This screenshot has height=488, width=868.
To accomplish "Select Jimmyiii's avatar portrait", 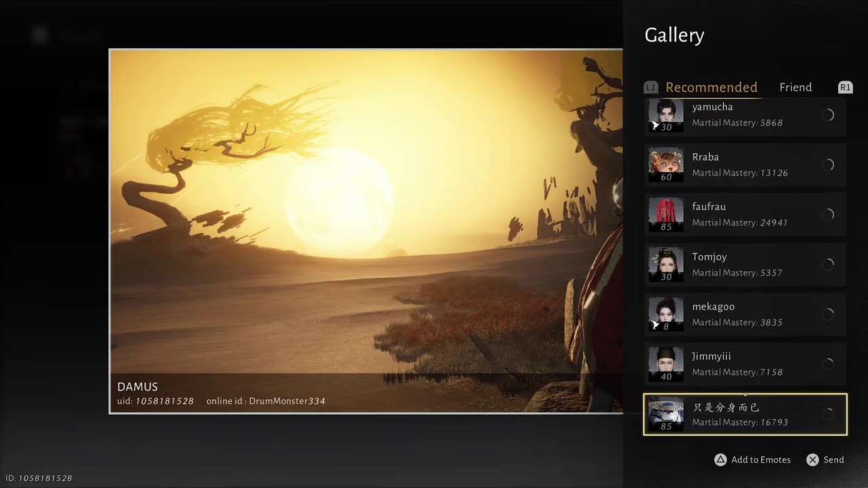I will pyautogui.click(x=666, y=364).
